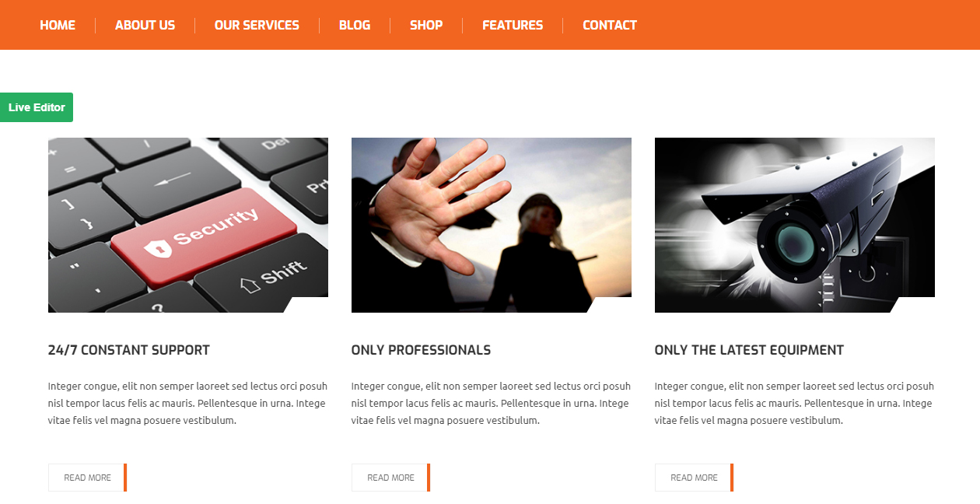Click the description text under 24/7 Constant Support
Image resolution: width=980 pixels, height=504 pixels.
pyautogui.click(x=188, y=403)
